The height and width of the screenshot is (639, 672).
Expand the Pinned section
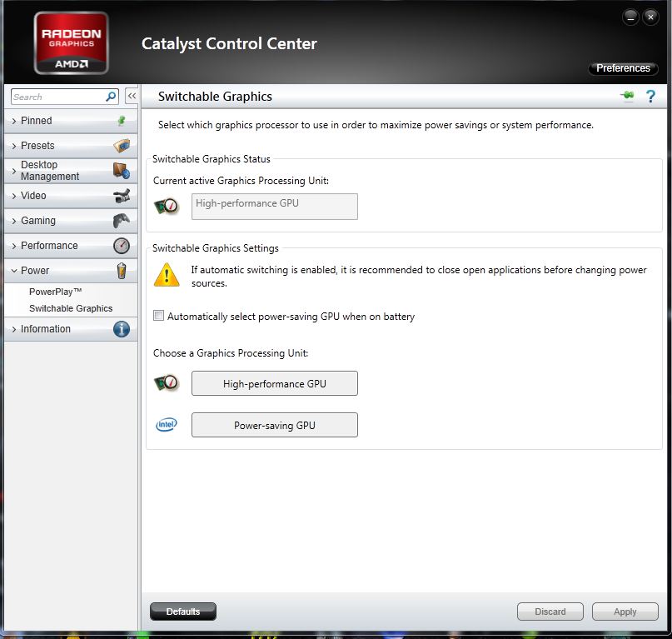pyautogui.click(x=71, y=121)
